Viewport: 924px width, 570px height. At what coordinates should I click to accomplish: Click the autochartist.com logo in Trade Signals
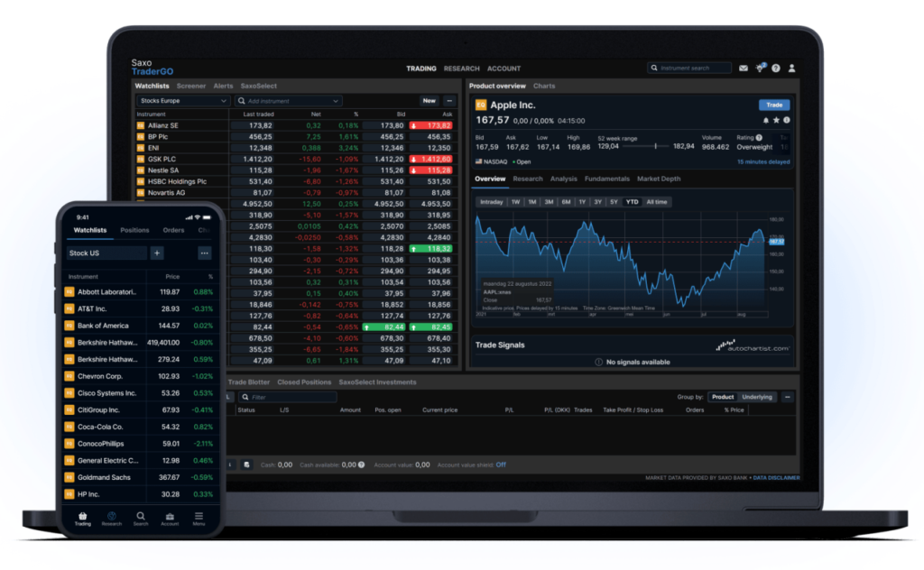click(x=753, y=345)
